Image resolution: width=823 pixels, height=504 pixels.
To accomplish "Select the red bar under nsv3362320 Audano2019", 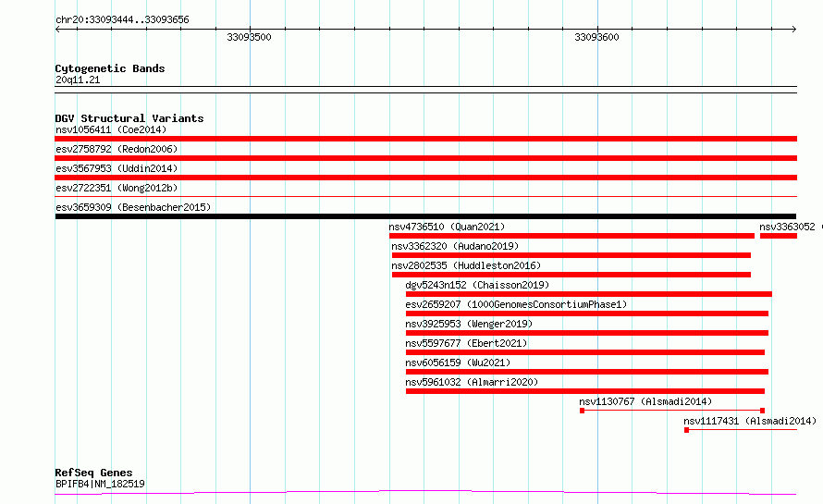I will point(571,255).
